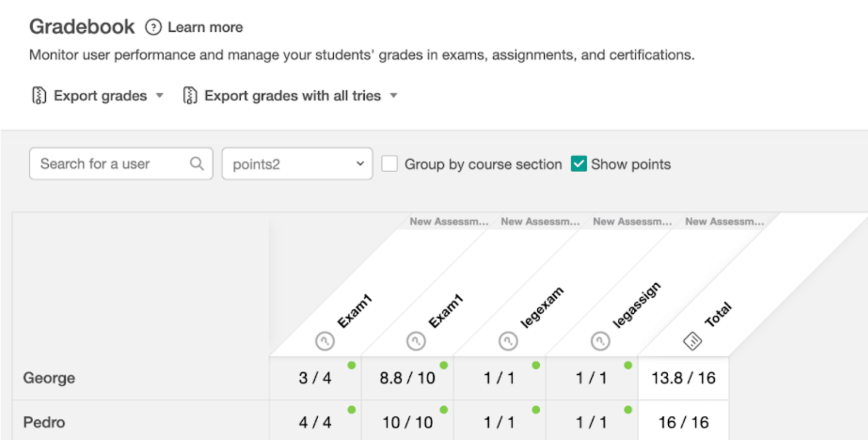Enable Group by course section checkbox
The width and height of the screenshot is (868, 440).
pos(389,164)
